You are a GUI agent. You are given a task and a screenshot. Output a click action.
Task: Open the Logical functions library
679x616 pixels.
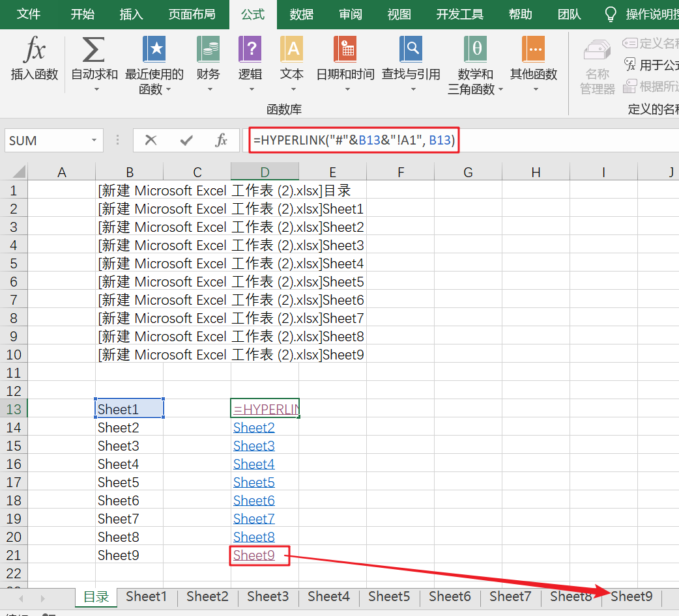(250, 64)
